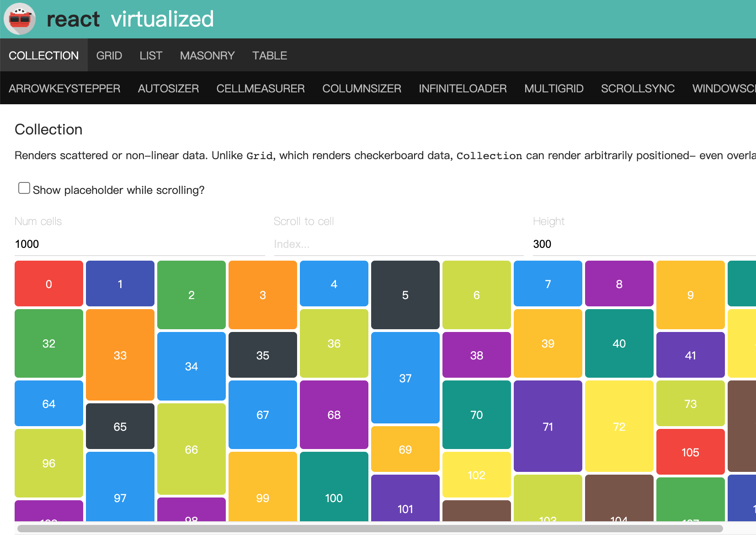
Task: Select the blue cell 7
Action: [x=548, y=284]
